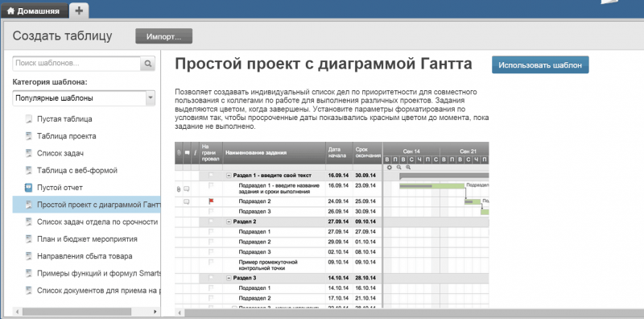Open the Категория шаблона dropdown
Viewport: 644px width, 319px height.
pyautogui.click(x=84, y=98)
